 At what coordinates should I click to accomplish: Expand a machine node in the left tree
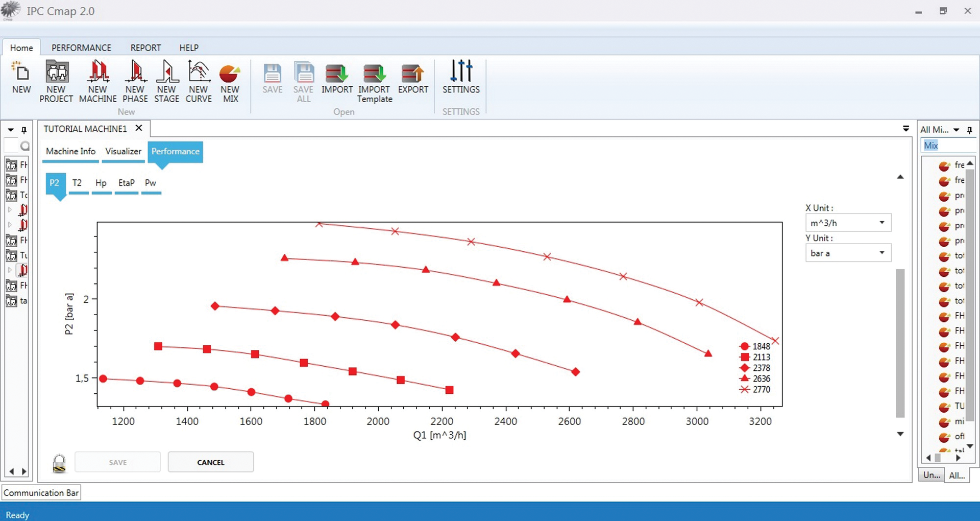(9, 210)
